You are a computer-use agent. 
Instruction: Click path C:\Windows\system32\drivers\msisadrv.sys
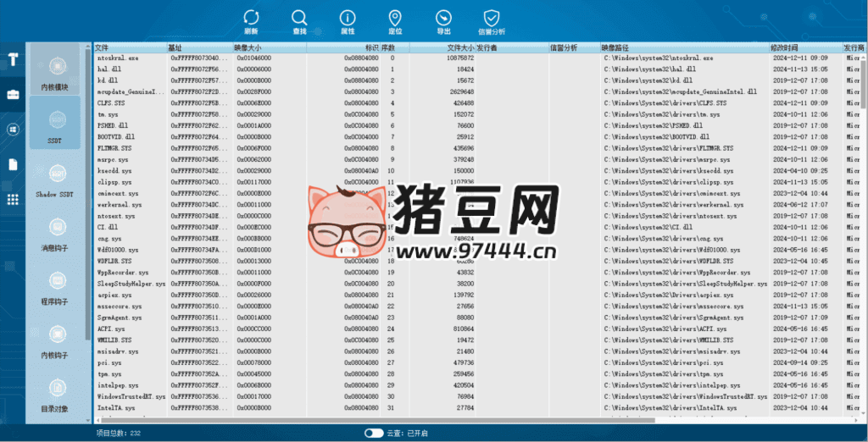tap(672, 351)
